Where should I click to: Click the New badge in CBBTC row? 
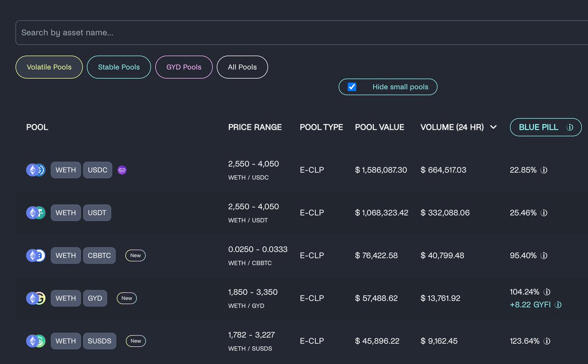pyautogui.click(x=136, y=255)
